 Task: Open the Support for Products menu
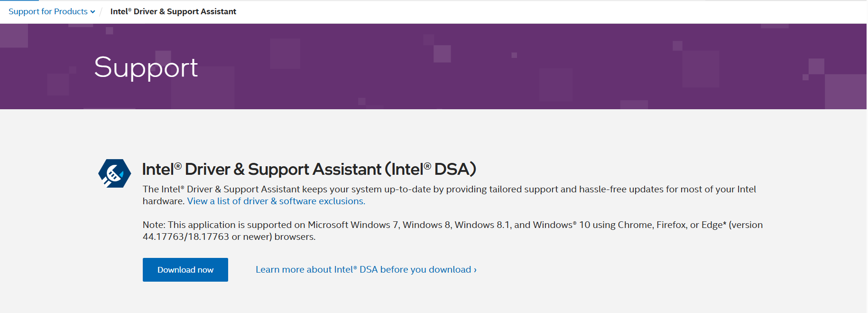pyautogui.click(x=48, y=11)
